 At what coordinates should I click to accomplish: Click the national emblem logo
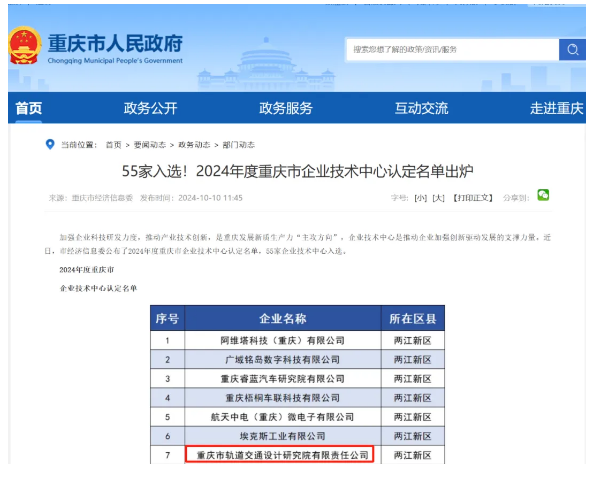pyautogui.click(x=25, y=45)
